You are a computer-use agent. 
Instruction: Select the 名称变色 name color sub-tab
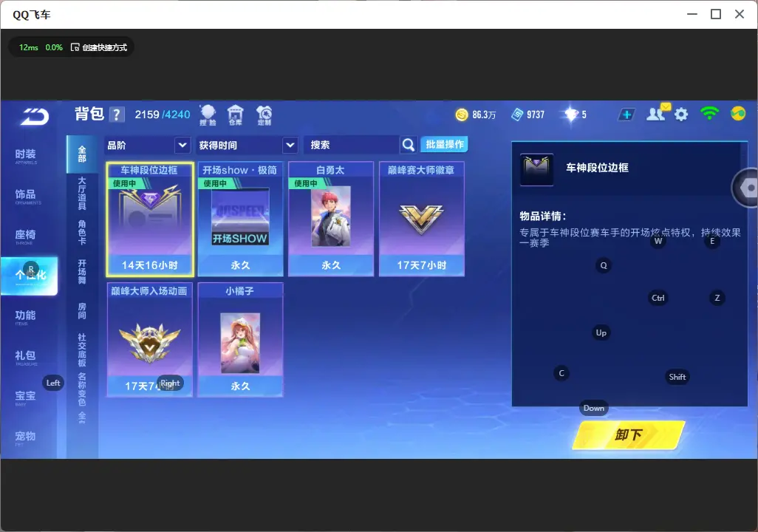pyautogui.click(x=82, y=389)
